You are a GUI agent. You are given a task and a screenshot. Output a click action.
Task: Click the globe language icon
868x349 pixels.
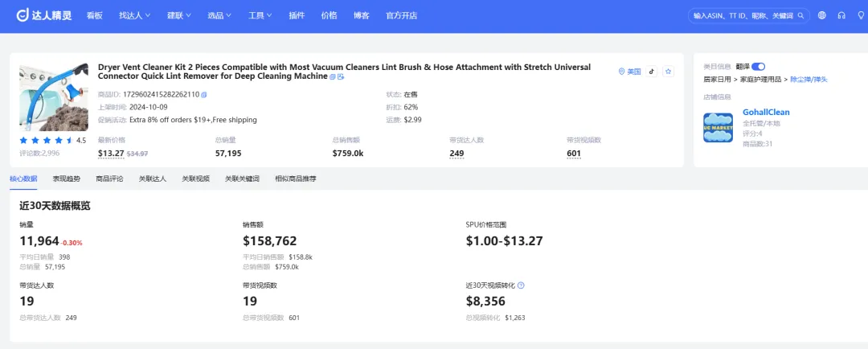click(821, 15)
